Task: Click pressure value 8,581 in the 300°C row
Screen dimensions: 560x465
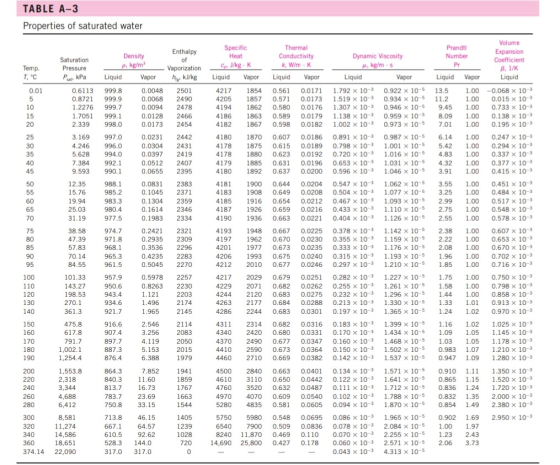Action: tap(67, 418)
